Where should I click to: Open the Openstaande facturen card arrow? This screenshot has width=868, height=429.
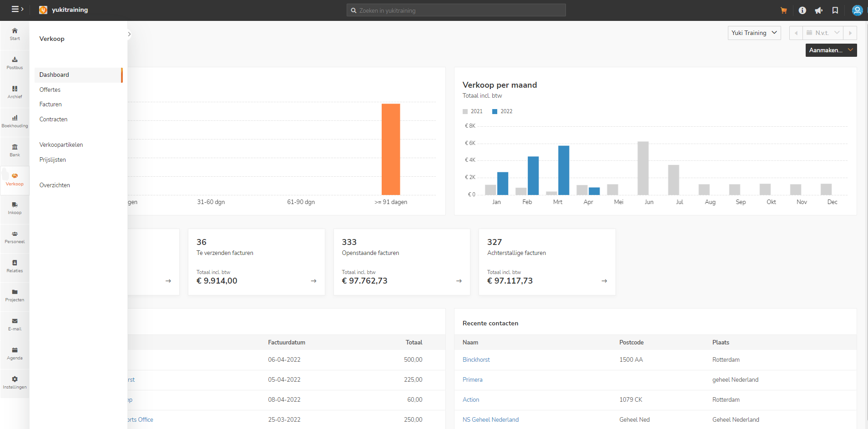click(459, 281)
